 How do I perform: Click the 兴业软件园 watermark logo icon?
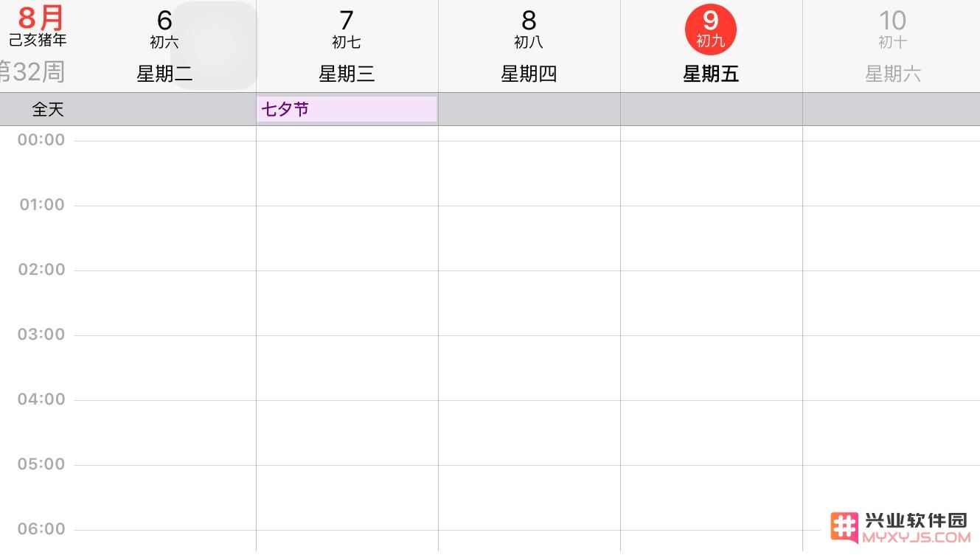844,527
